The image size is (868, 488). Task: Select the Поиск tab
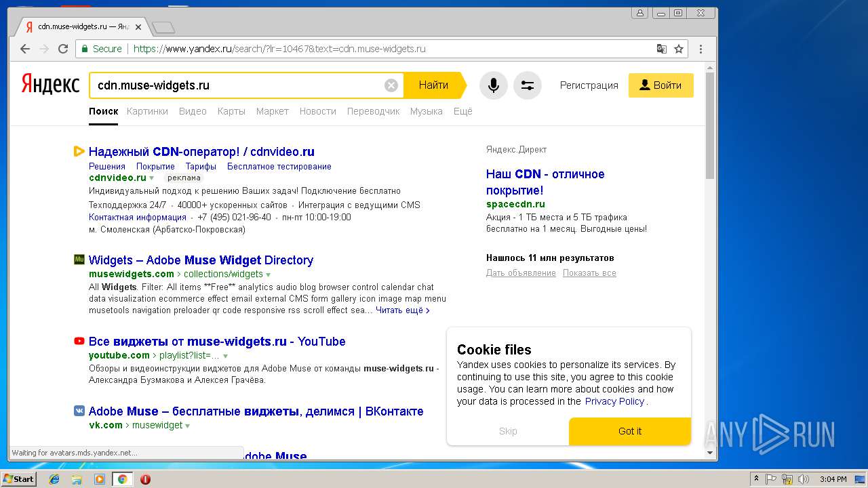pyautogui.click(x=103, y=111)
